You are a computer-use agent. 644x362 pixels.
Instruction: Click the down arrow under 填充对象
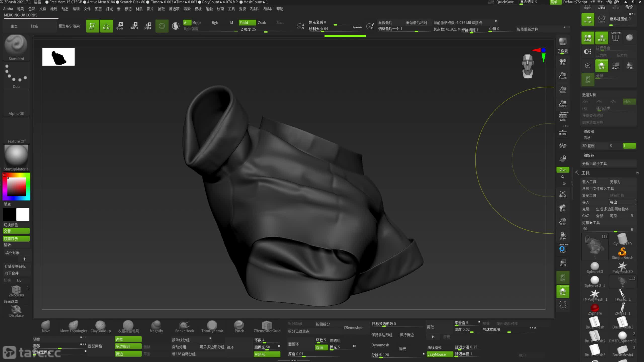pyautogui.click(x=24, y=259)
